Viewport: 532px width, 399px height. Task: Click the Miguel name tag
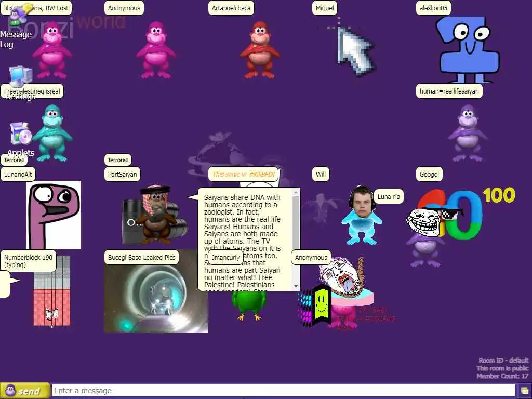click(x=325, y=8)
